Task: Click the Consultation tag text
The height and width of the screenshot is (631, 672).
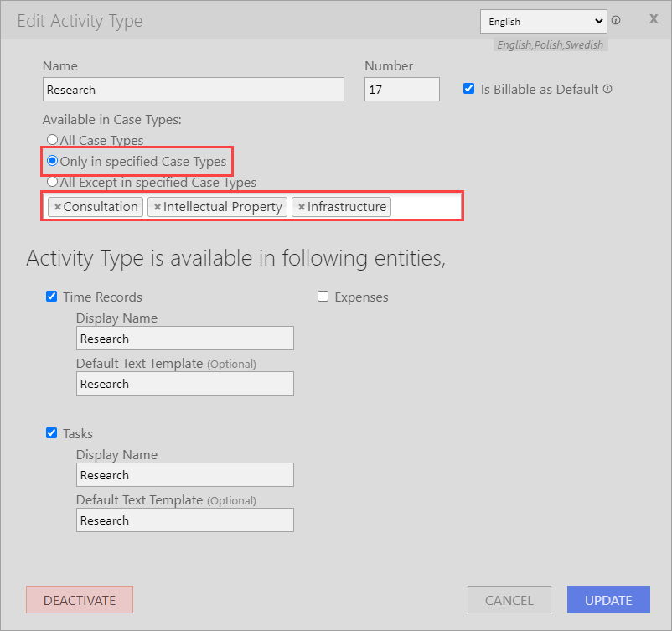Action: (101, 207)
